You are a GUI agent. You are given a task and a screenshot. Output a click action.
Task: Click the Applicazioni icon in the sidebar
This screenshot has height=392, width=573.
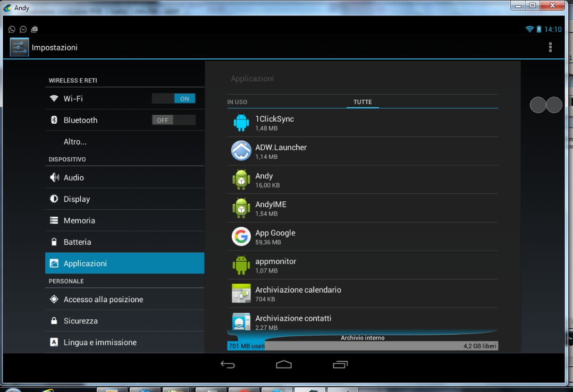click(x=54, y=263)
